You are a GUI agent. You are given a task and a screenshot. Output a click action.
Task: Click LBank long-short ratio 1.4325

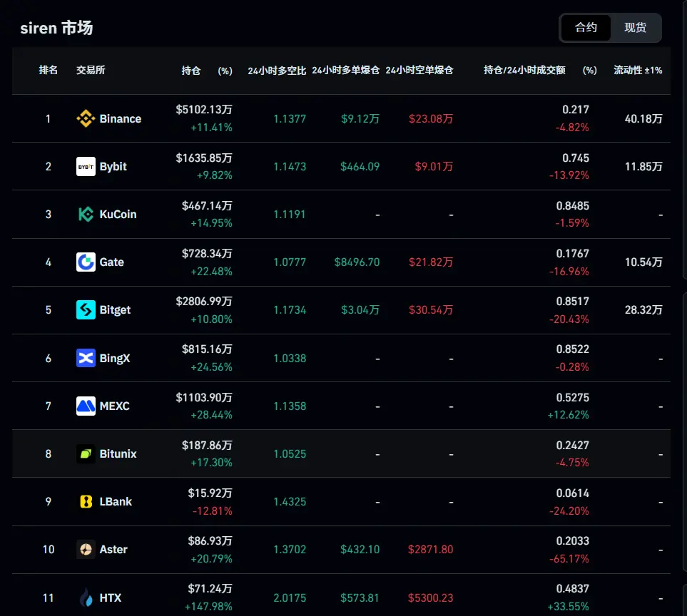coord(290,501)
